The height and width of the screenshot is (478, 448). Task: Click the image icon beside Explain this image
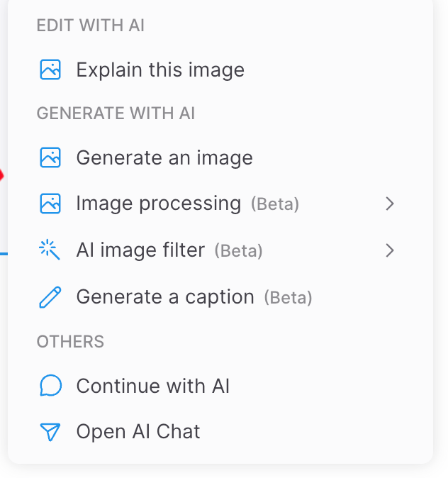pos(50,70)
